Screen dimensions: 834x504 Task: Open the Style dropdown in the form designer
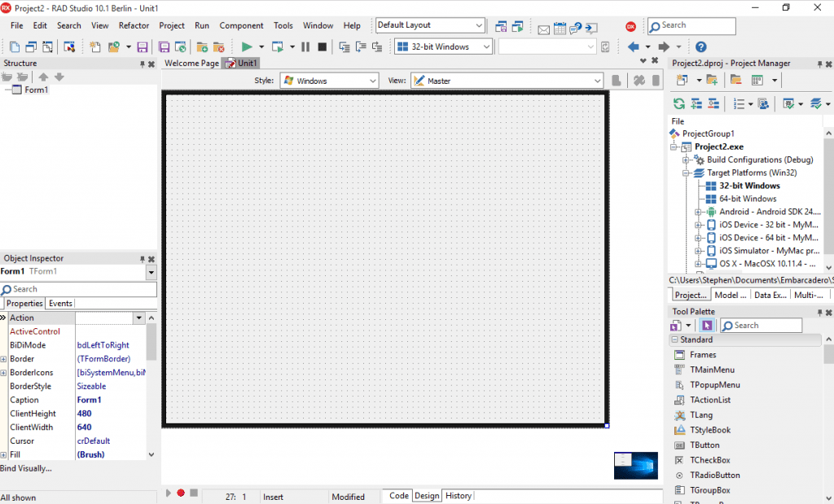coord(374,80)
